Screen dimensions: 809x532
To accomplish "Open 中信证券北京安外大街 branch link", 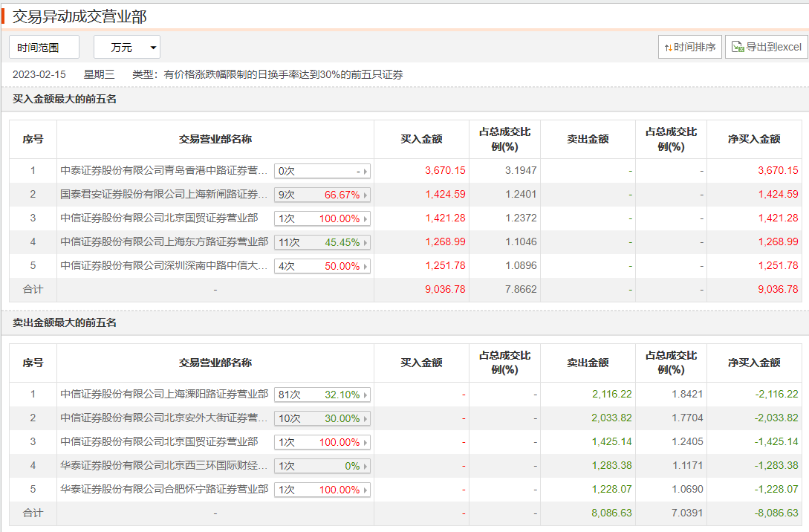I will coord(164,418).
